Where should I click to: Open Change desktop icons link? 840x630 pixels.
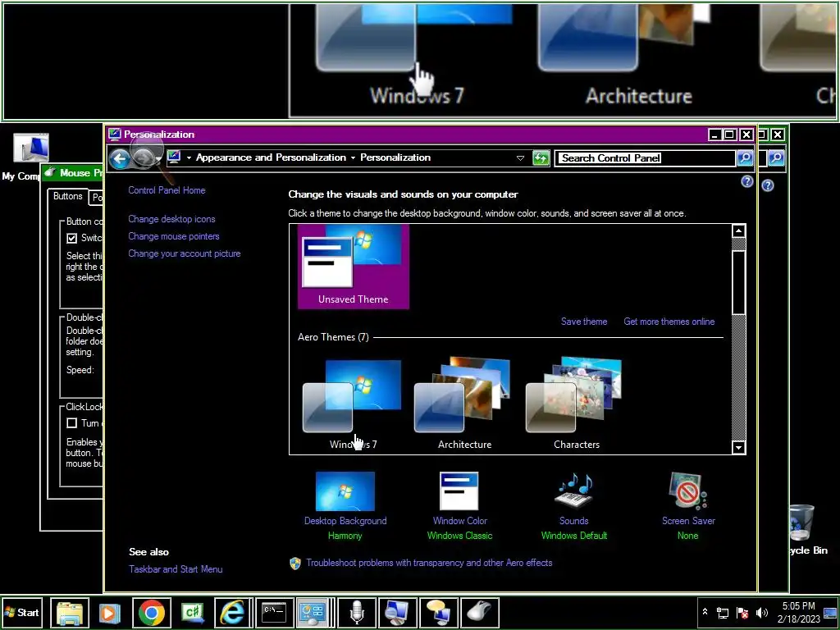tap(171, 219)
